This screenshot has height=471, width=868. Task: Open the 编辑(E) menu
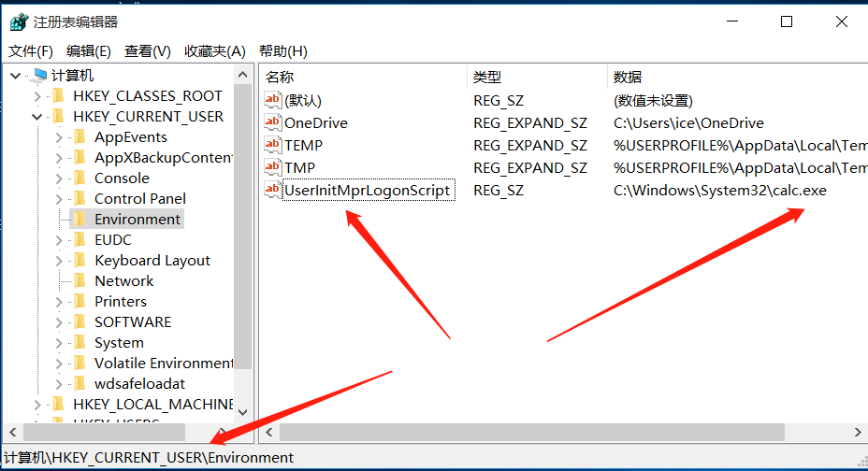coord(89,51)
